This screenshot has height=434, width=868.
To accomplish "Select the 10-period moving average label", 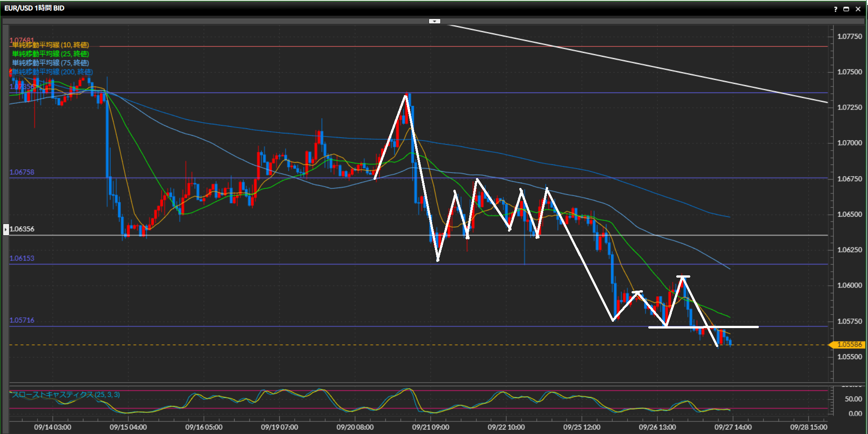I will pyautogui.click(x=50, y=45).
